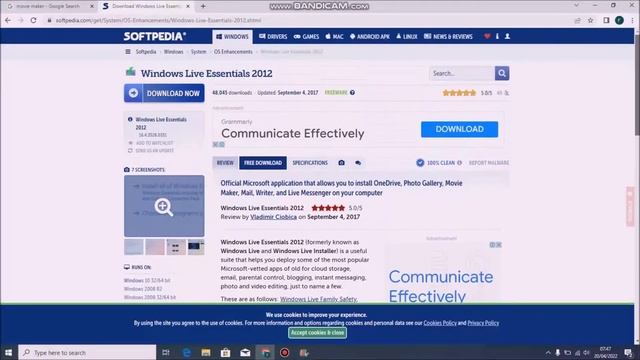Go to Windows breadcrumb link
The image size is (640, 360).
point(173,52)
